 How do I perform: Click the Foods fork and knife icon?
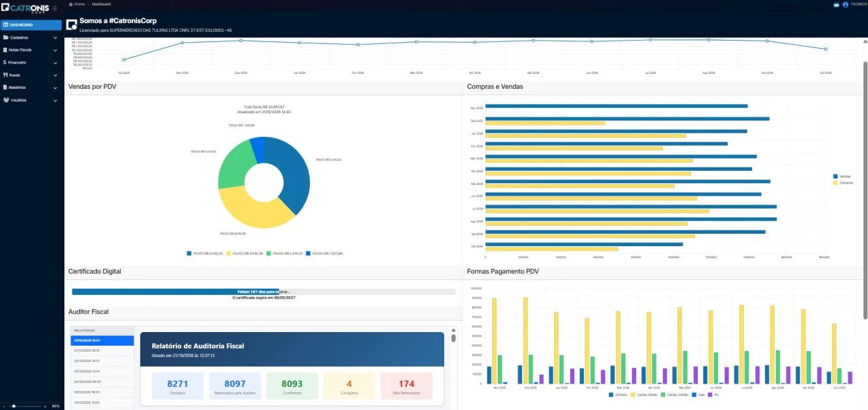(5, 75)
